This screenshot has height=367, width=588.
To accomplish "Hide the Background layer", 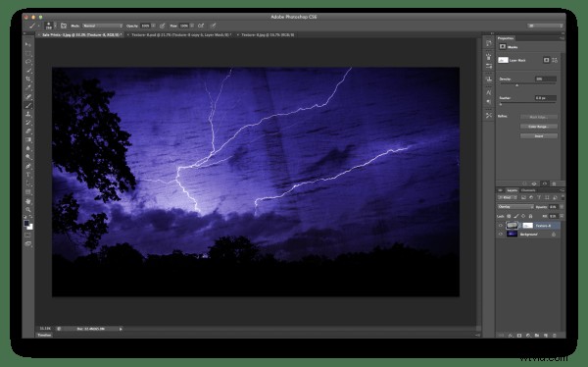I will coord(501,234).
